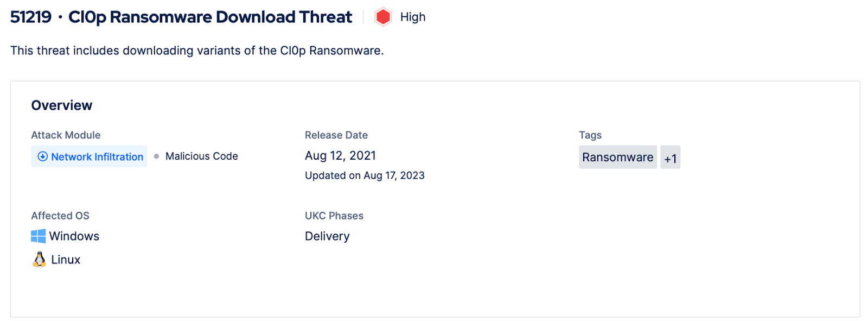Viewport: 868px width, 321px height.
Task: Click the threat description sentence
Action: pos(197,51)
